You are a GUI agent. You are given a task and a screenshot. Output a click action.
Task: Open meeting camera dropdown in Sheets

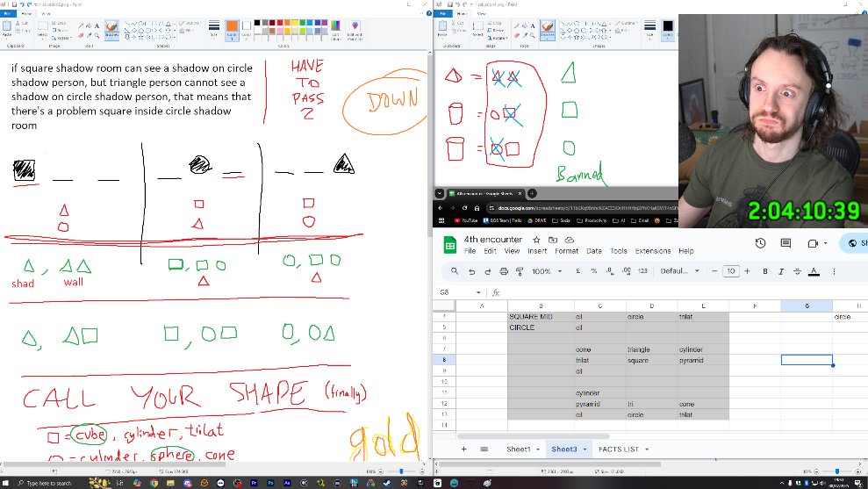click(x=825, y=243)
